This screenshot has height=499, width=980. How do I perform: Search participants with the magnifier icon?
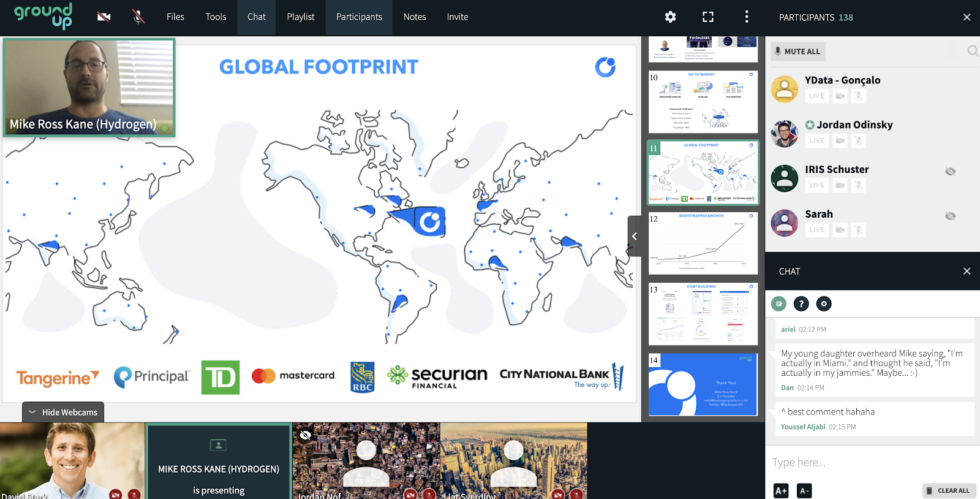point(973,51)
